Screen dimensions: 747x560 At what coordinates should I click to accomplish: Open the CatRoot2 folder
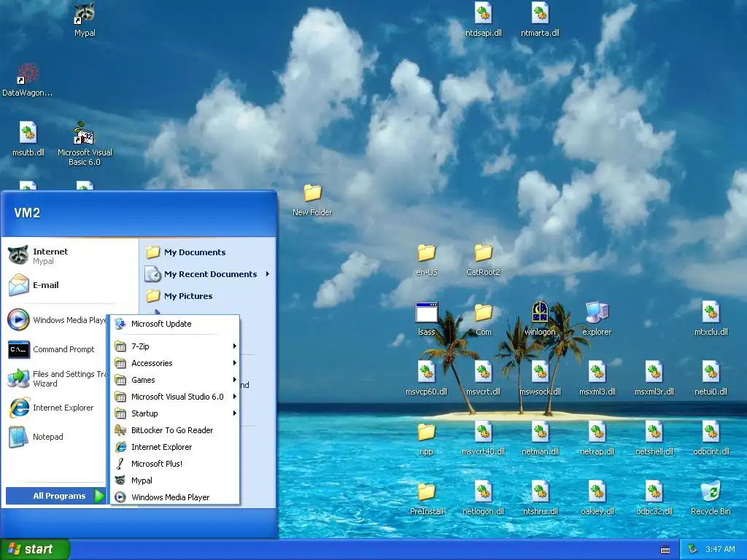coord(483,260)
